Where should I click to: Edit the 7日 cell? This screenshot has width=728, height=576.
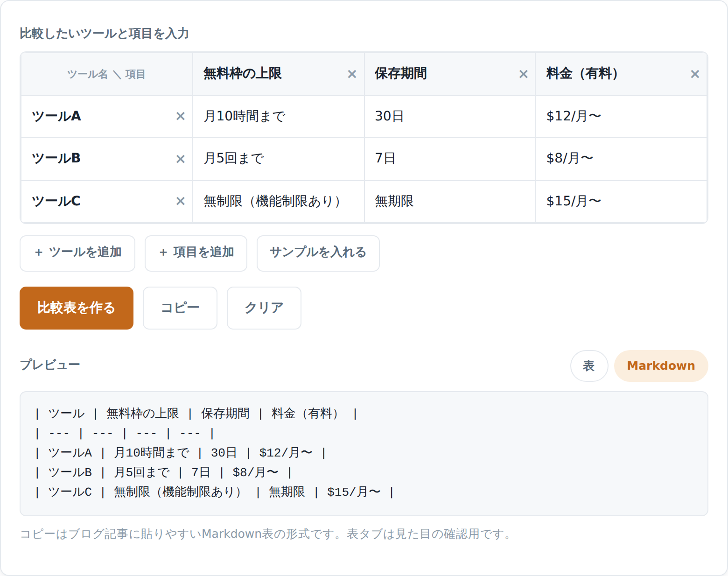click(450, 159)
